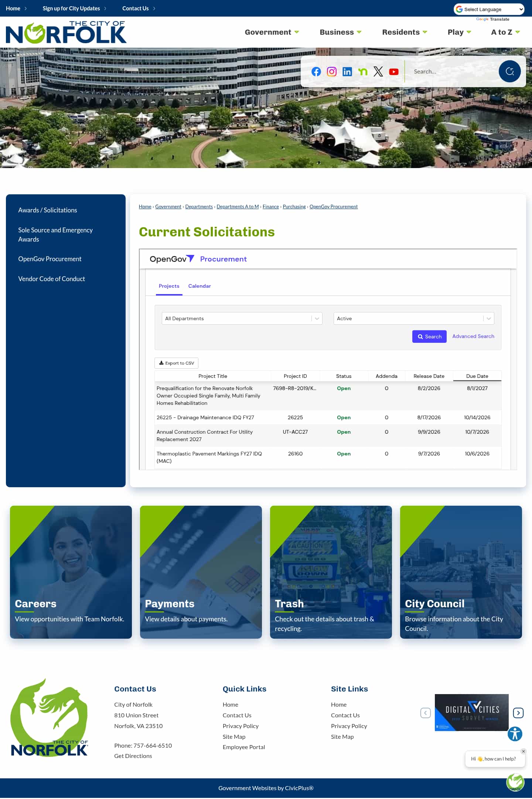Image resolution: width=532 pixels, height=799 pixels.
Task: Click the OpenGov Procurement logo
Action: tap(198, 259)
